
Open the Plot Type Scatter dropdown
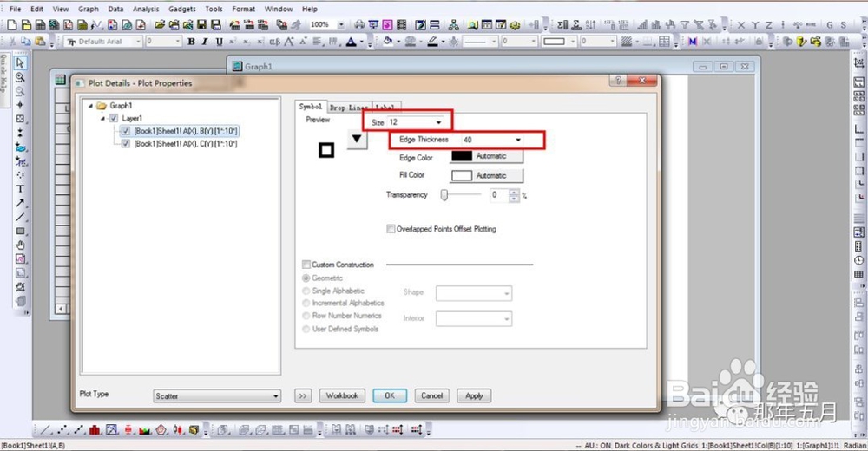click(x=217, y=396)
